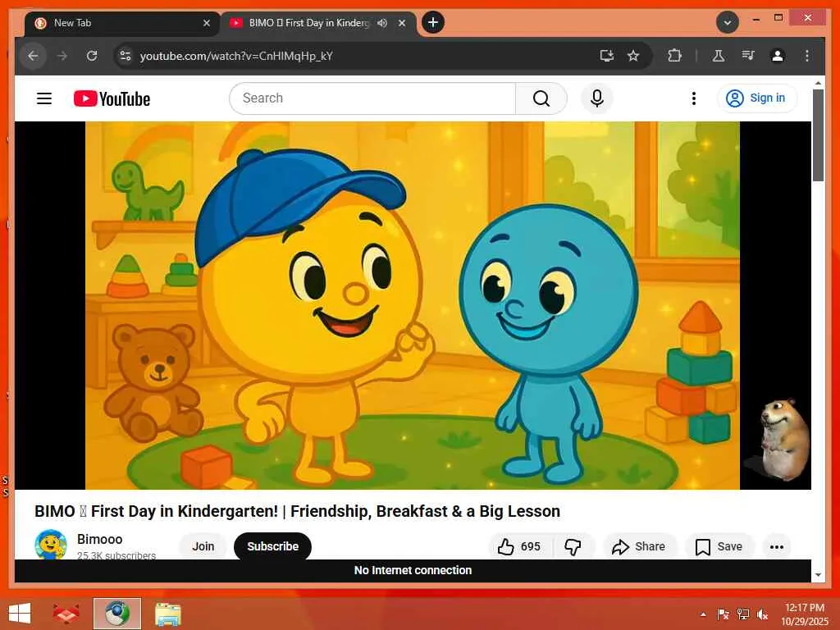This screenshot has height=630, width=840.
Task: Close the New Tab tab
Action: point(207,23)
